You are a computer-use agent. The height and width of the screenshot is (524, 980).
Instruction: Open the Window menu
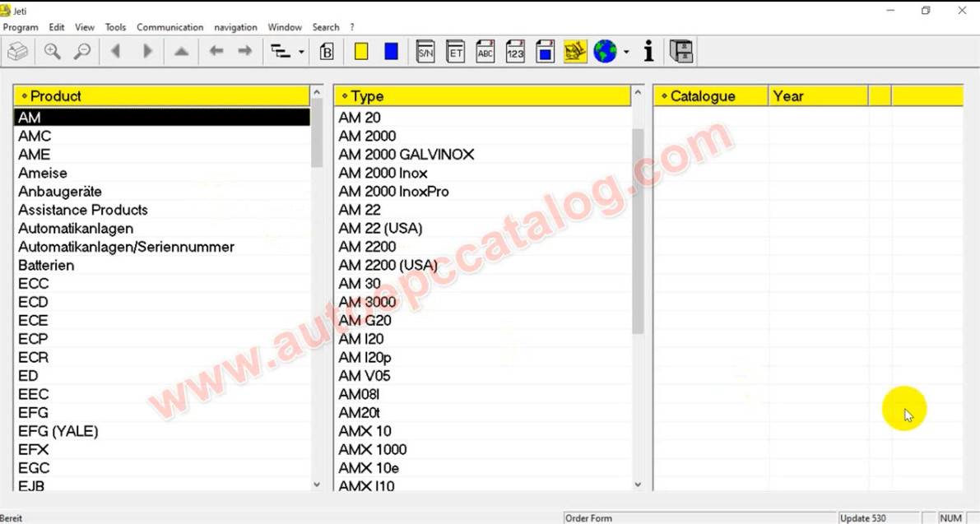285,27
